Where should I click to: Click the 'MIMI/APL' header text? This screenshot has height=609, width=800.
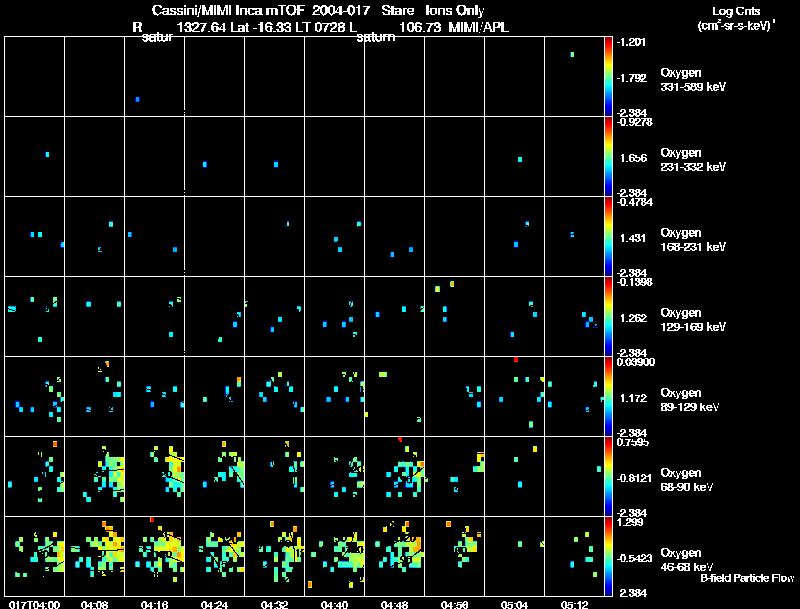pos(479,27)
